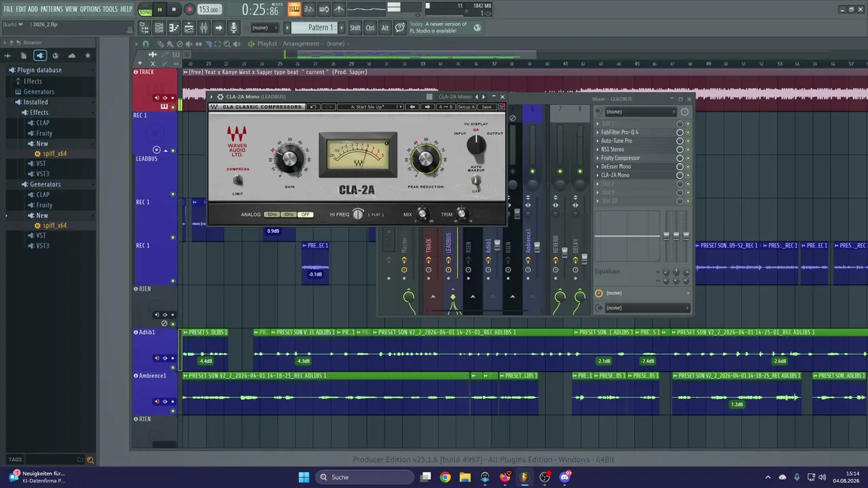
Task: Open the CLA-2A plugin options gear
Action: pyautogui.click(x=220, y=97)
